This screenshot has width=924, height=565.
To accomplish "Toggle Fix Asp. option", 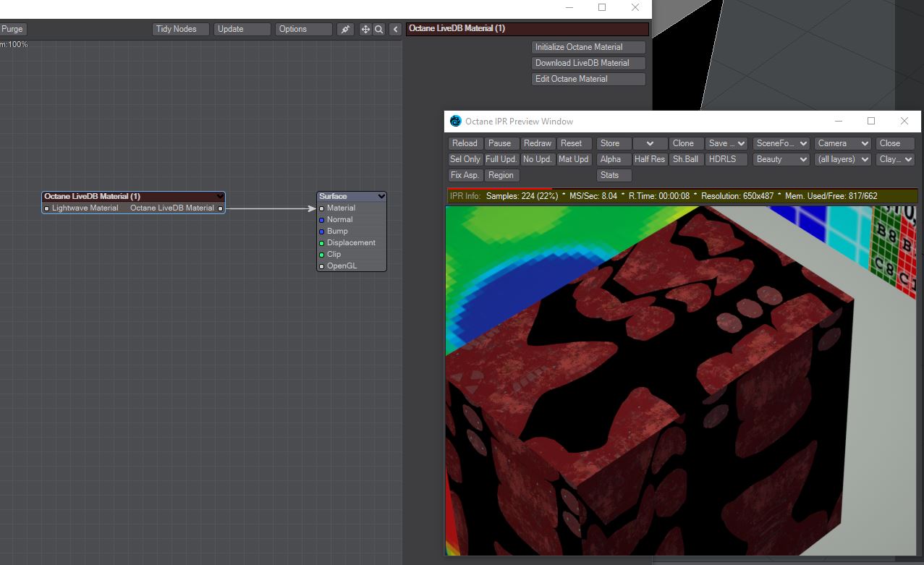I will tap(465, 175).
